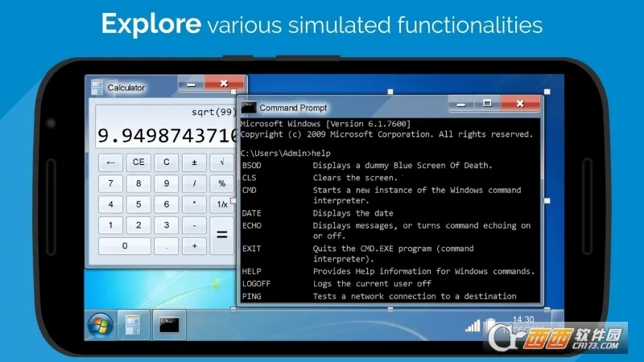The height and width of the screenshot is (362, 644).
Task: Click the Command Prompt title bar icon
Action: pos(249,107)
